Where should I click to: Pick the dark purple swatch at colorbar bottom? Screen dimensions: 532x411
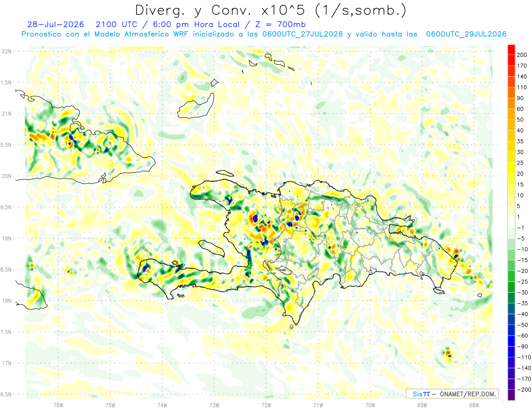(x=511, y=395)
